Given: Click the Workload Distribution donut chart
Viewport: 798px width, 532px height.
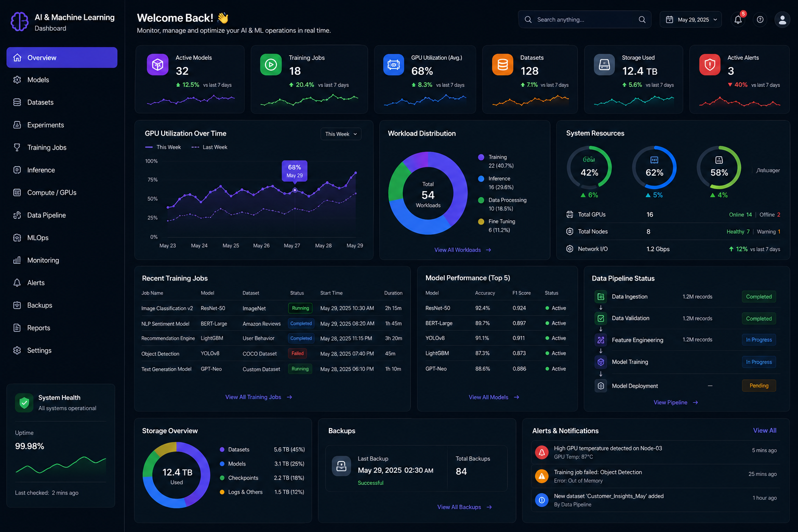Looking at the screenshot, I should 428,193.
